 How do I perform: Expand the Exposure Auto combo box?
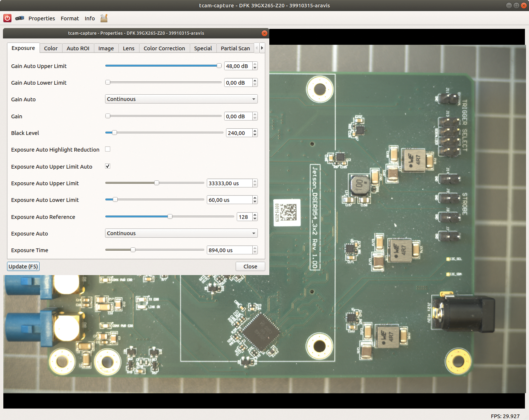[x=181, y=233]
